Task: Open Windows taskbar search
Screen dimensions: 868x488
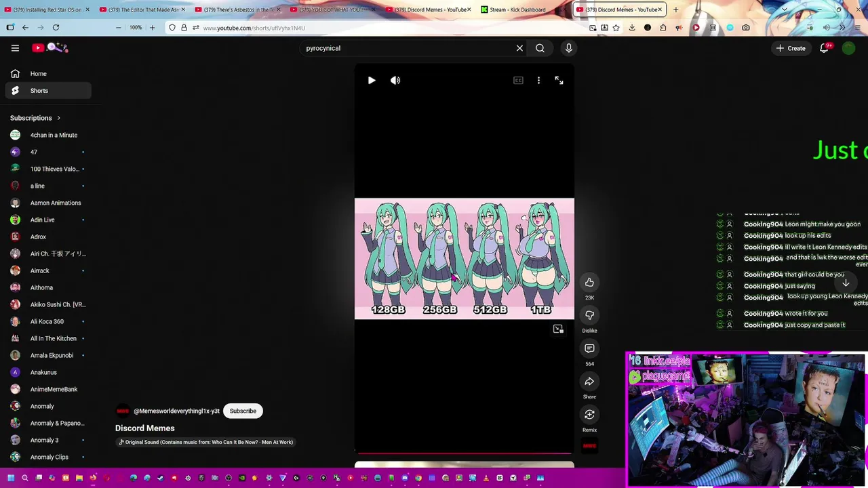Action: coord(24,478)
